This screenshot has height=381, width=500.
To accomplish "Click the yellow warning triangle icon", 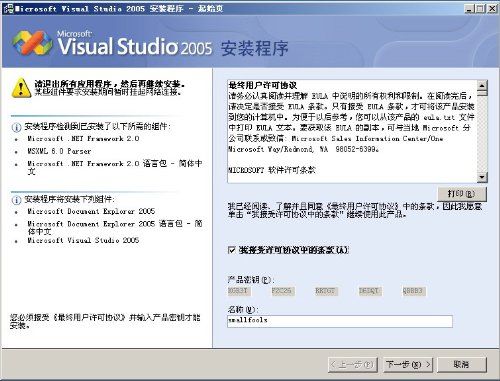I will tap(21, 88).
